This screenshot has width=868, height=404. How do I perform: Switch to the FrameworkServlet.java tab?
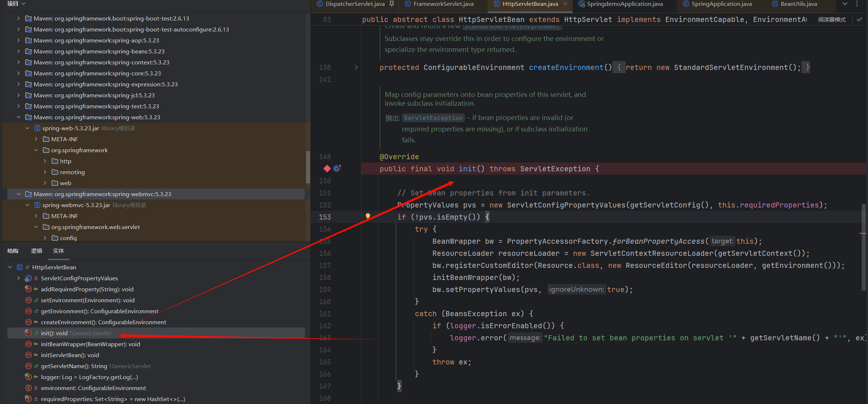click(443, 4)
